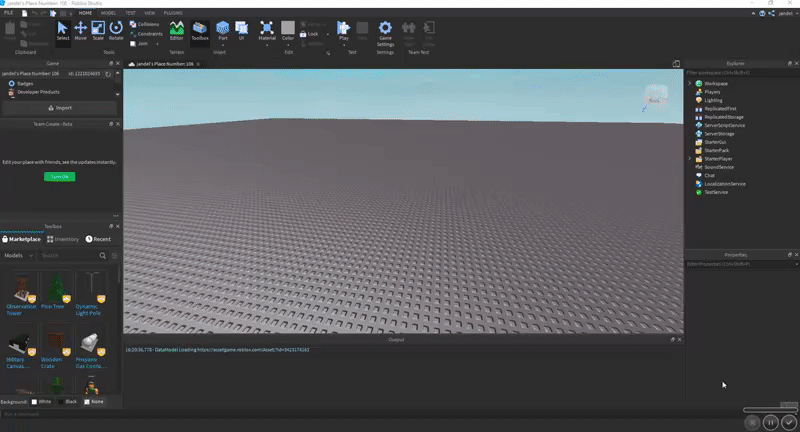The image size is (800, 432).
Task: Click the new file icon in quick access
Action: pyautogui.click(x=24, y=13)
